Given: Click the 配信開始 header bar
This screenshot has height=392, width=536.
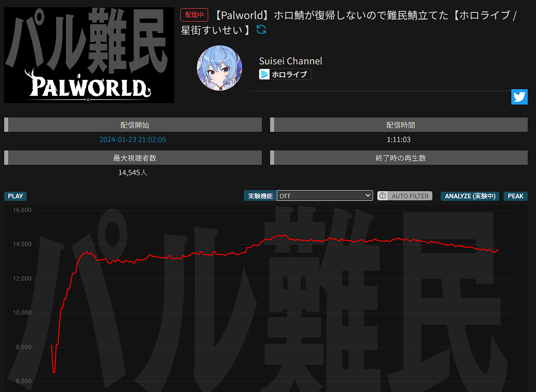Looking at the screenshot, I should pyautogui.click(x=133, y=125).
